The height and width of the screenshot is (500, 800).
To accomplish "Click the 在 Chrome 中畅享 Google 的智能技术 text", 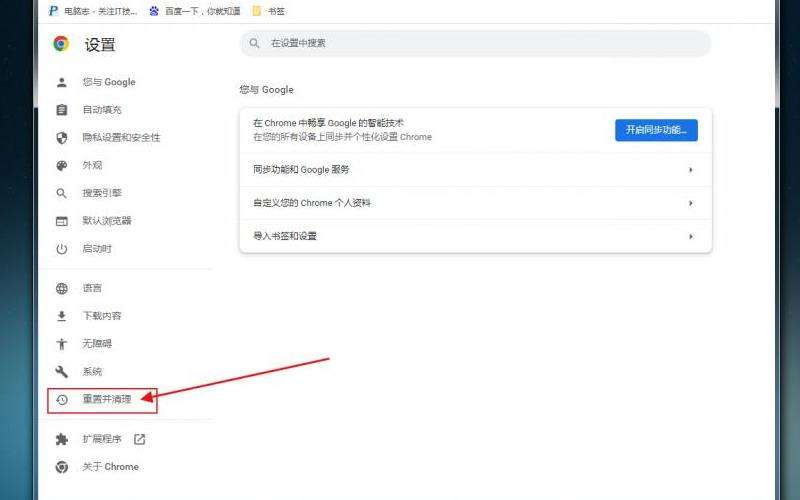I will point(328,123).
